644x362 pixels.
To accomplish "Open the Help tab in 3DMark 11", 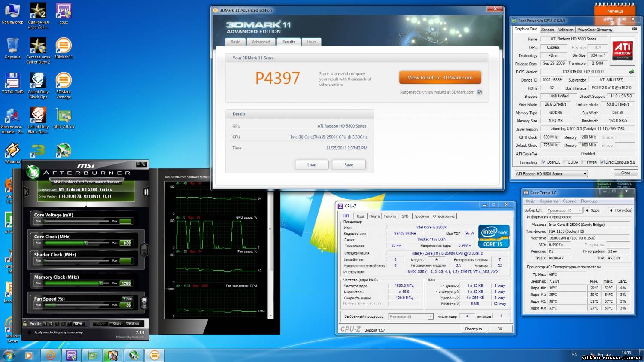I will (x=311, y=42).
